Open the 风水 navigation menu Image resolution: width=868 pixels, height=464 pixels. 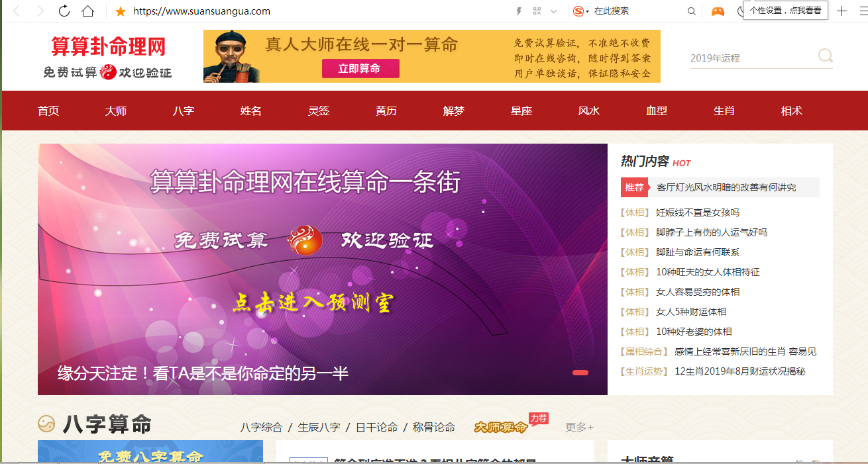(x=587, y=111)
